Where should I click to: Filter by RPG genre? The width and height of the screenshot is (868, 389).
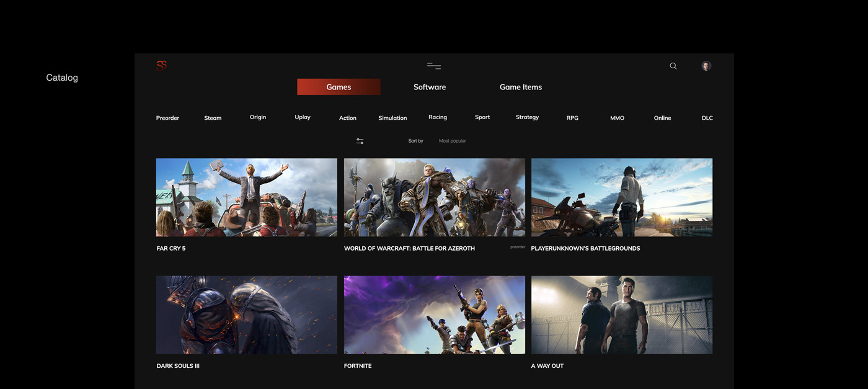572,118
